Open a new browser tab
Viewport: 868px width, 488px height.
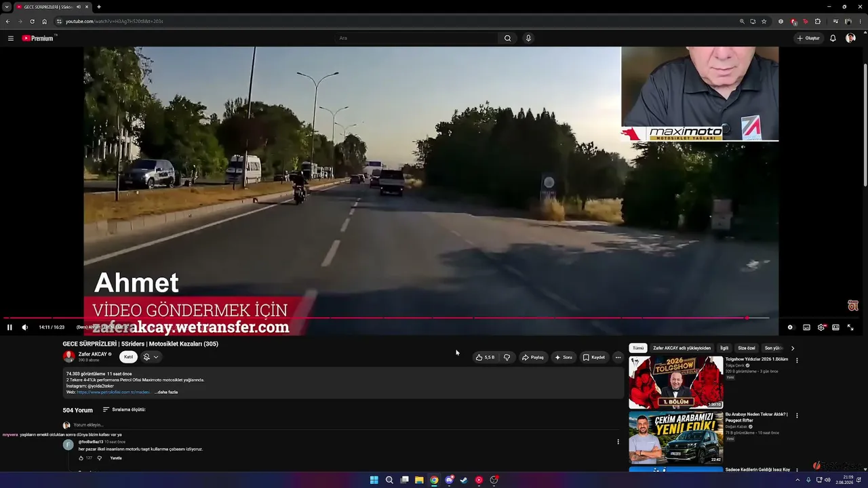coord(99,7)
